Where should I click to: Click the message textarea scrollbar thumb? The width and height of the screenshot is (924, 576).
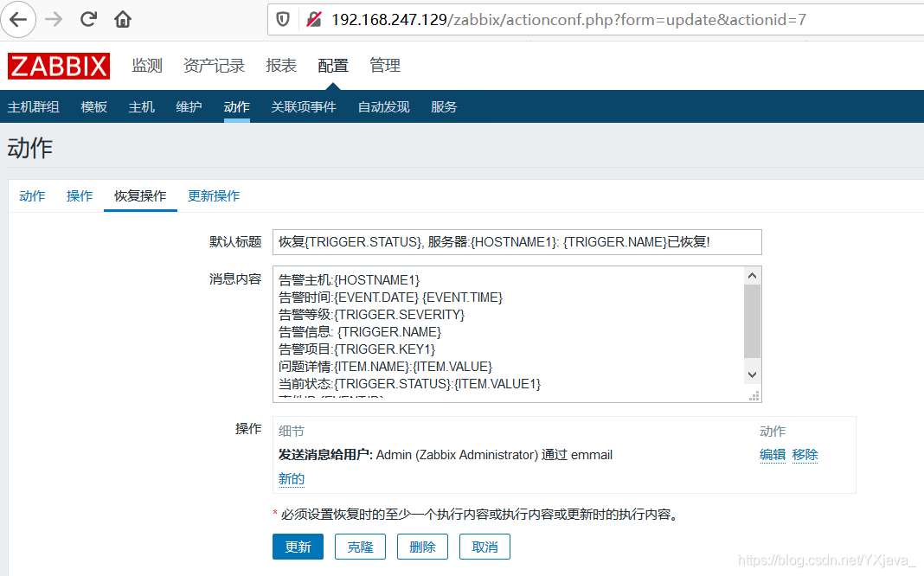pos(752,321)
